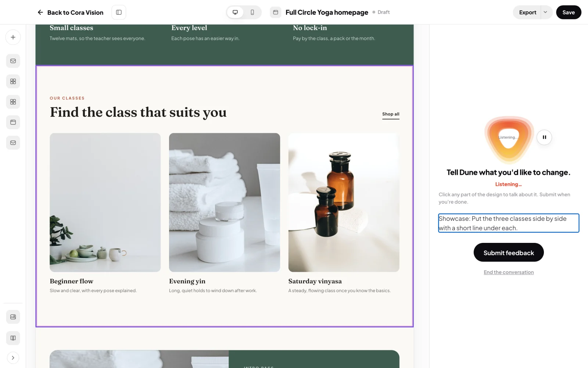
Task: Save the design
Action: [569, 12]
